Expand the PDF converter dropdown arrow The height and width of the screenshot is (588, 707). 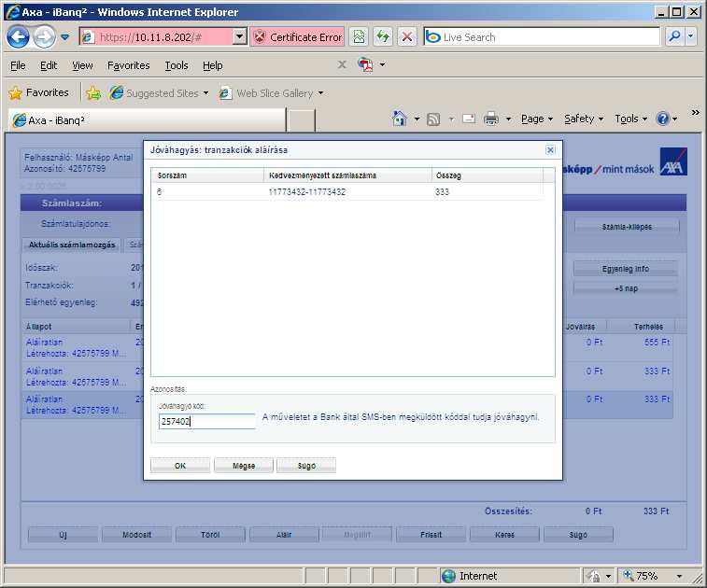pos(382,65)
